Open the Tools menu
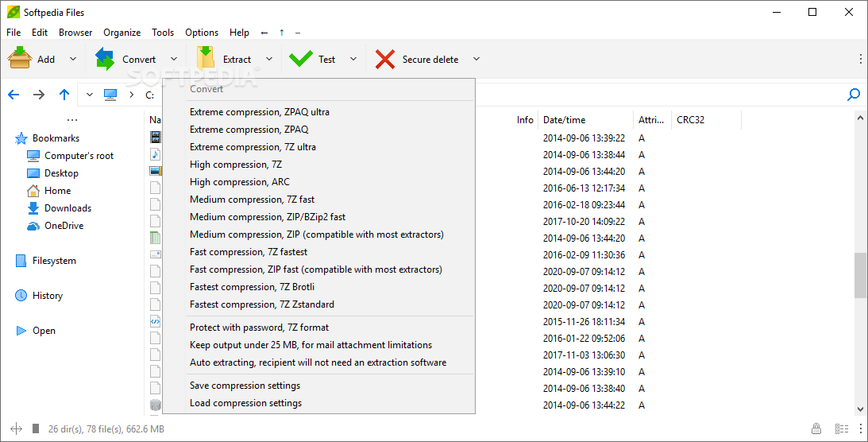 pos(163,32)
